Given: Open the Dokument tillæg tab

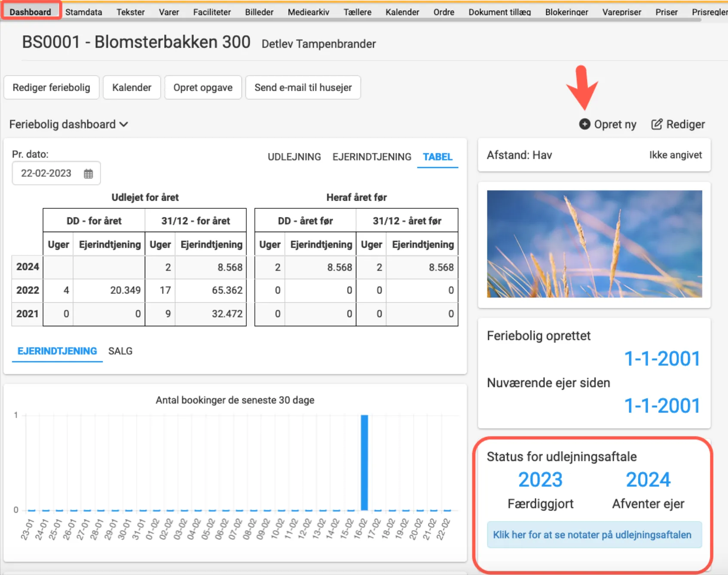Looking at the screenshot, I should pyautogui.click(x=499, y=12).
